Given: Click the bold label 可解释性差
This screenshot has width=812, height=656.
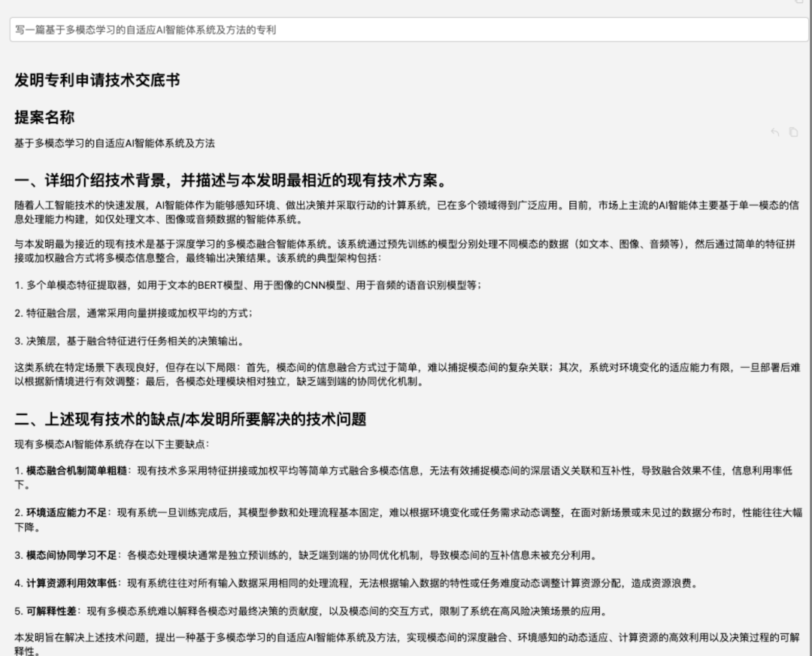Looking at the screenshot, I should [51, 611].
